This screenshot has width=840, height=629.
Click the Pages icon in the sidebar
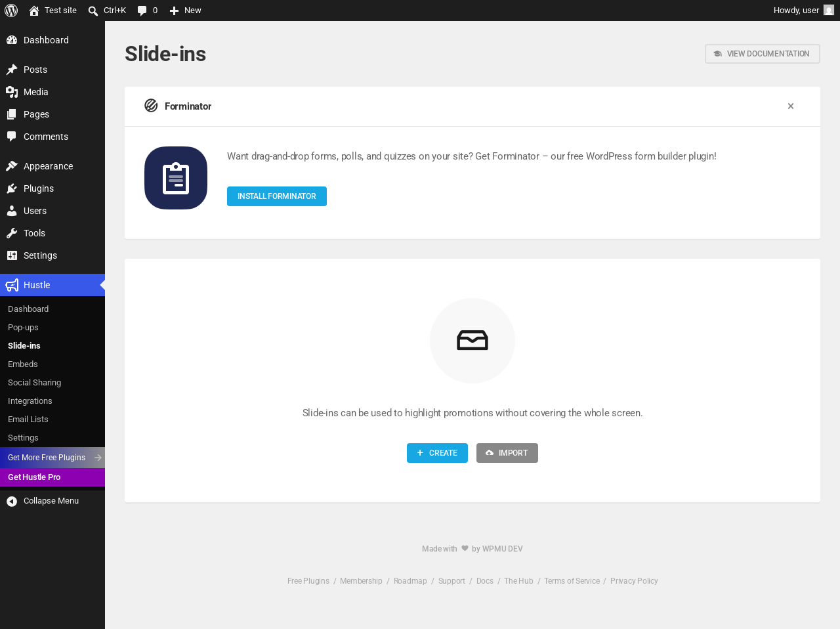pos(12,114)
